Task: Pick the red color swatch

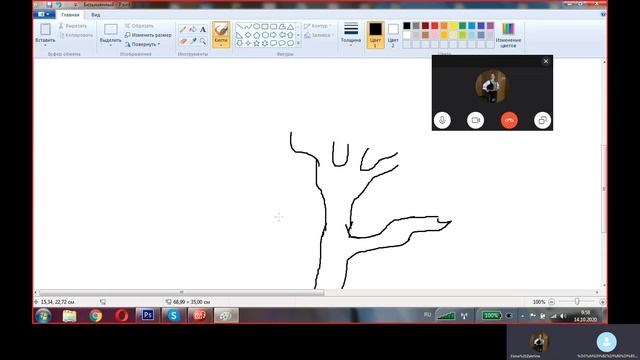Action: click(x=435, y=26)
